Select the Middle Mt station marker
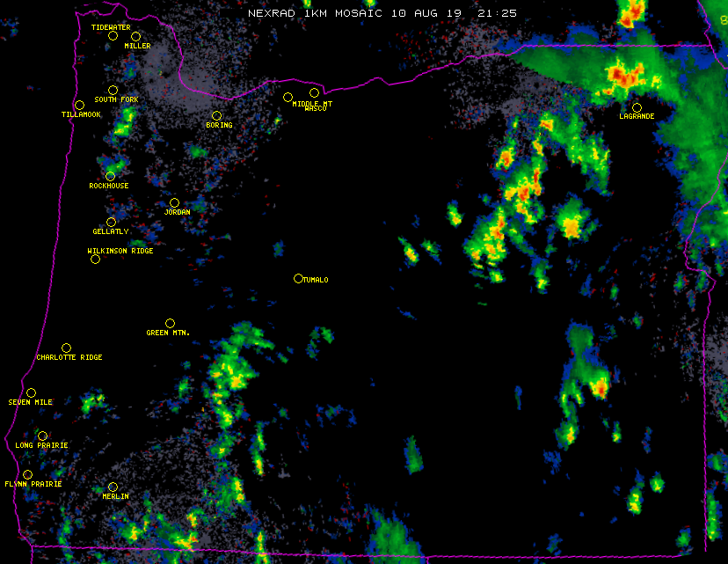 tap(288, 98)
